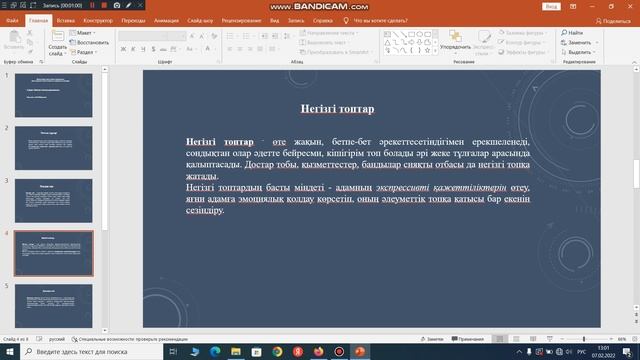Select the oval shape in shapes gallery
Image resolution: width=640 pixels, height=360 pixels.
click(420, 34)
